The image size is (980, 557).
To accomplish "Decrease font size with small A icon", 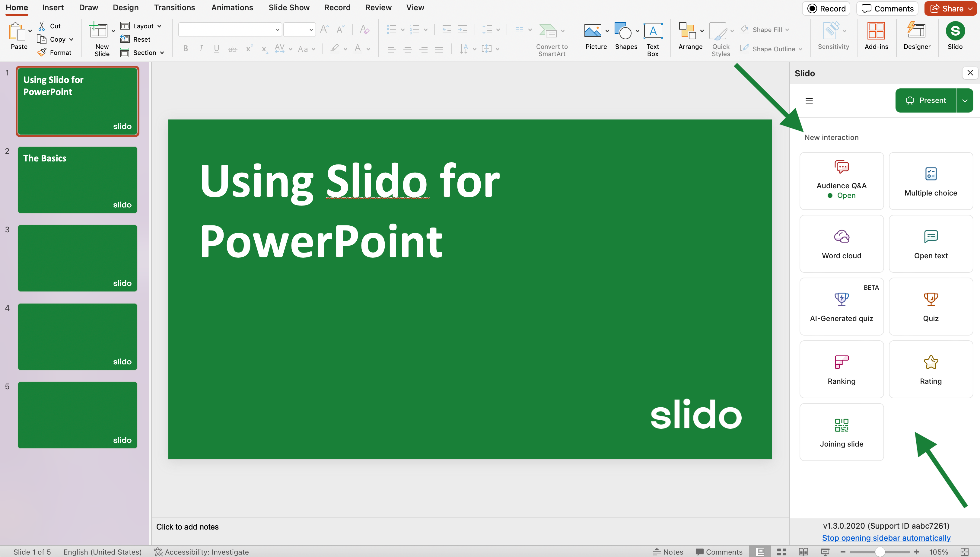I will tap(340, 30).
